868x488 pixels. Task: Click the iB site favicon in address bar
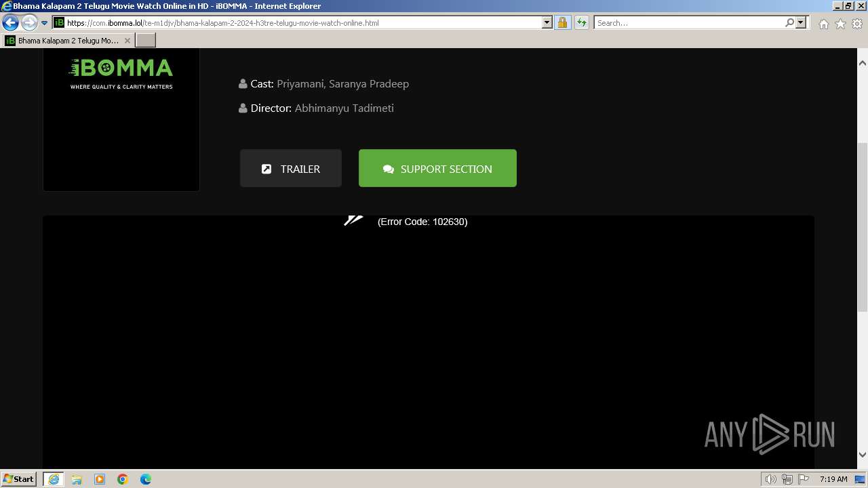59,22
